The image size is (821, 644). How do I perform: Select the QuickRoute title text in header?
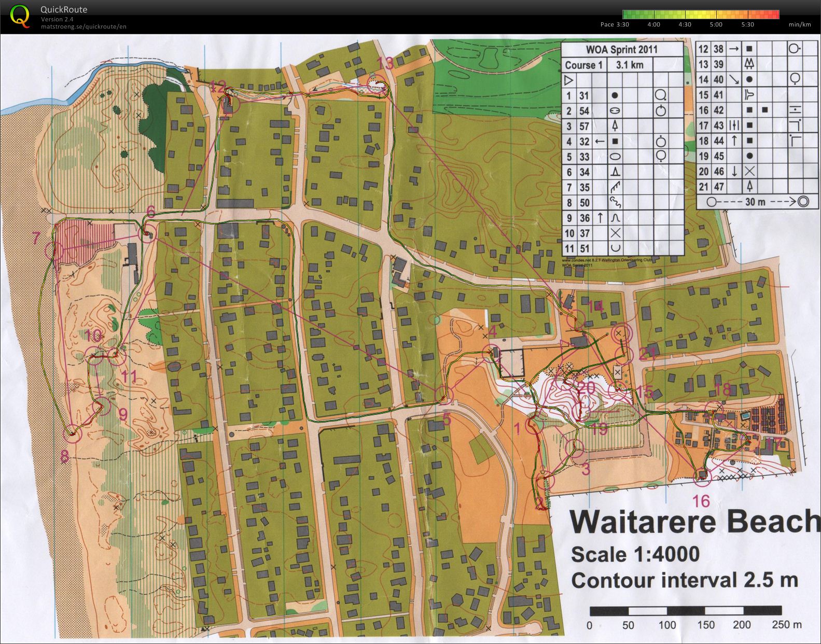pos(64,9)
